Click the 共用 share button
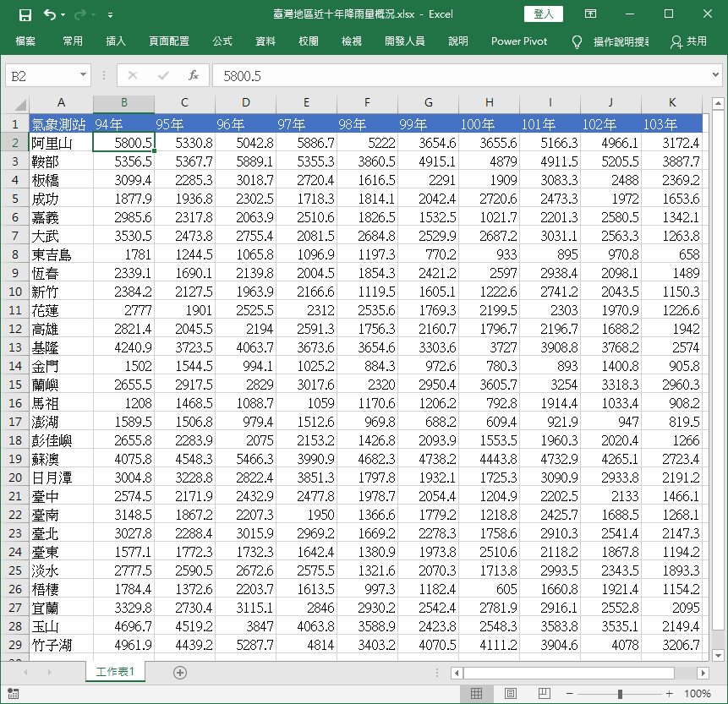The height and width of the screenshot is (704, 728). (689, 41)
